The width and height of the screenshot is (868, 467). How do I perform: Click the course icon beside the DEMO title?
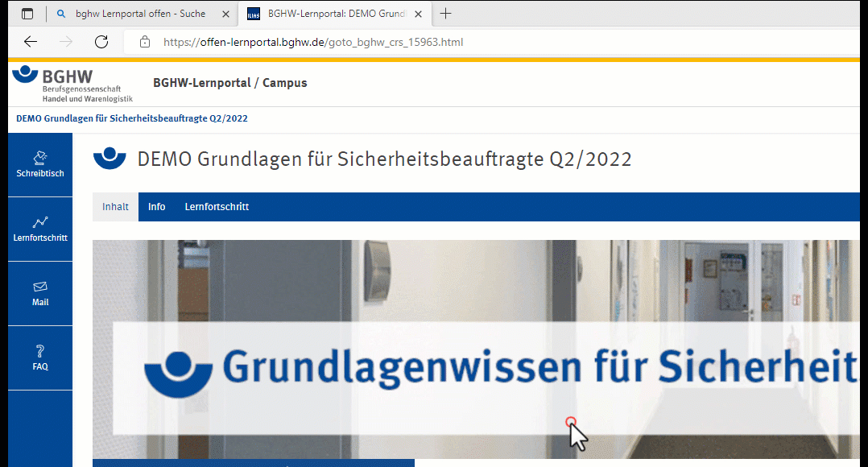click(110, 159)
